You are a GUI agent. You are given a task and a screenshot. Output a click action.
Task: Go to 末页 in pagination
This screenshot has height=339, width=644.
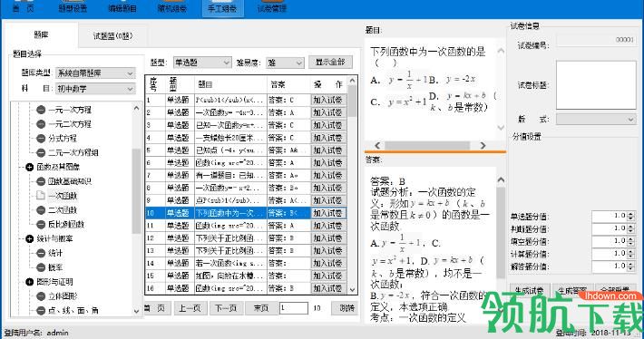261,308
